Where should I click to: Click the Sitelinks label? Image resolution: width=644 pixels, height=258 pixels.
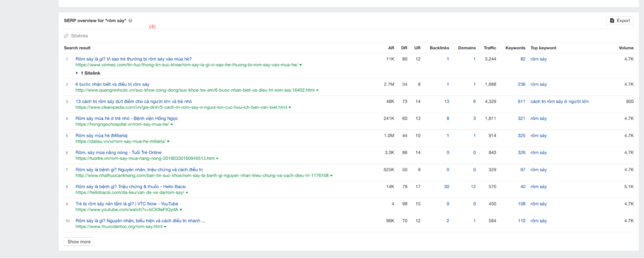click(79, 36)
